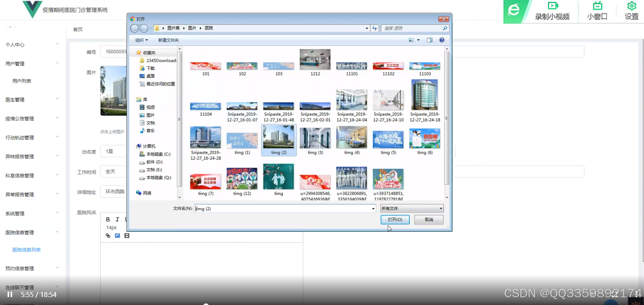Click the Forward navigation arrow in the file dialog
Screen dimensions: 644x305
coord(144,29)
